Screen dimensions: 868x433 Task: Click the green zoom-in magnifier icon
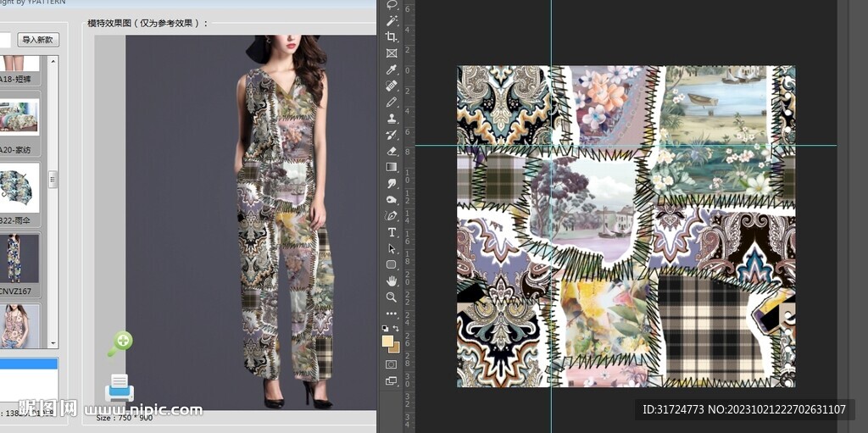[x=120, y=343]
